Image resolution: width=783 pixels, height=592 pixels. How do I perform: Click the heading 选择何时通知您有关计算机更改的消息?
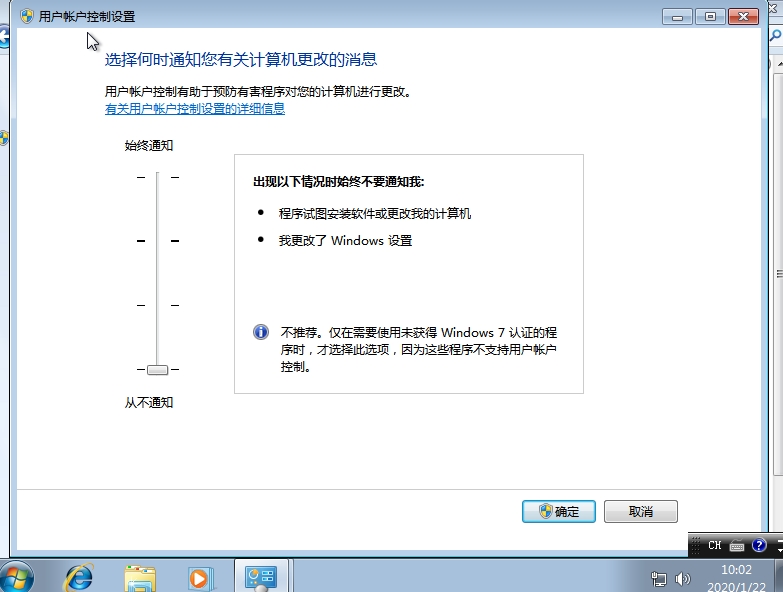pyautogui.click(x=241, y=59)
